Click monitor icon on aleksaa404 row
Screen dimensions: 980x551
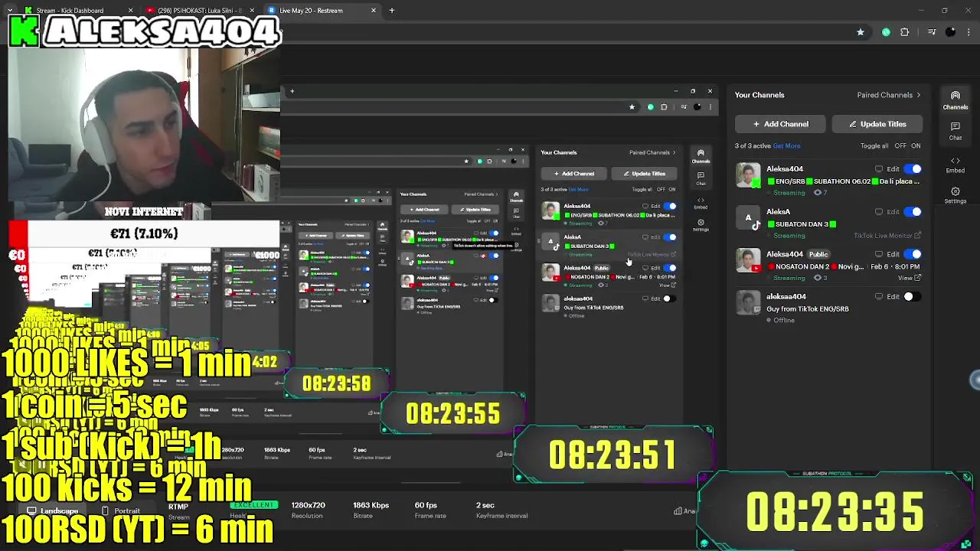(879, 297)
